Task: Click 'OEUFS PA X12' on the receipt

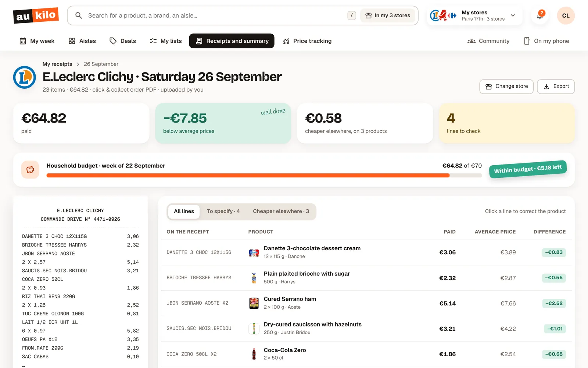Action: [x=40, y=339]
